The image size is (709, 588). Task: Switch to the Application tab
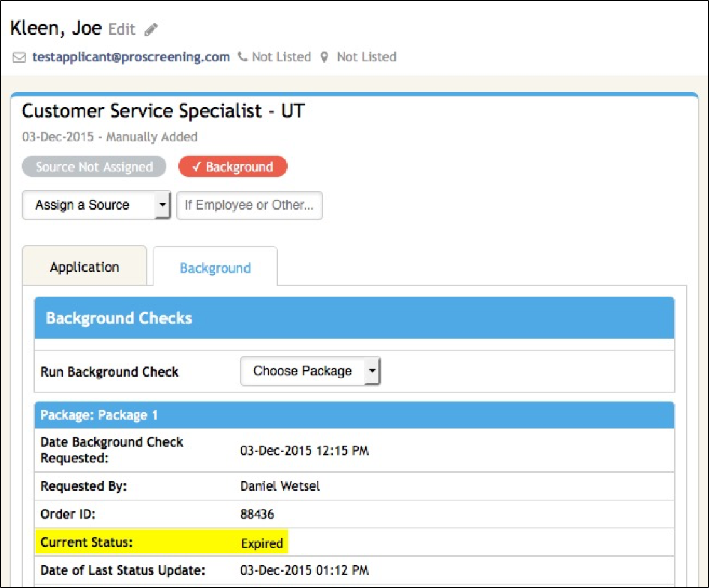(84, 266)
